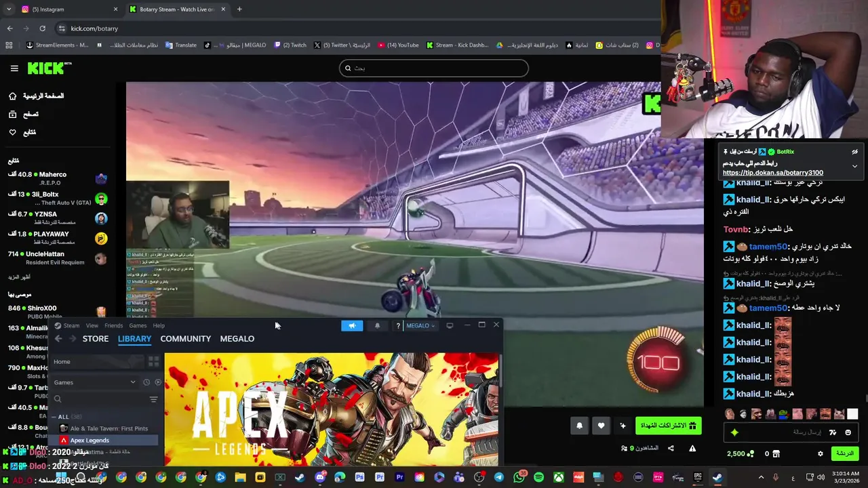Open new browser tab
Image resolution: width=868 pixels, height=488 pixels.
tap(239, 9)
